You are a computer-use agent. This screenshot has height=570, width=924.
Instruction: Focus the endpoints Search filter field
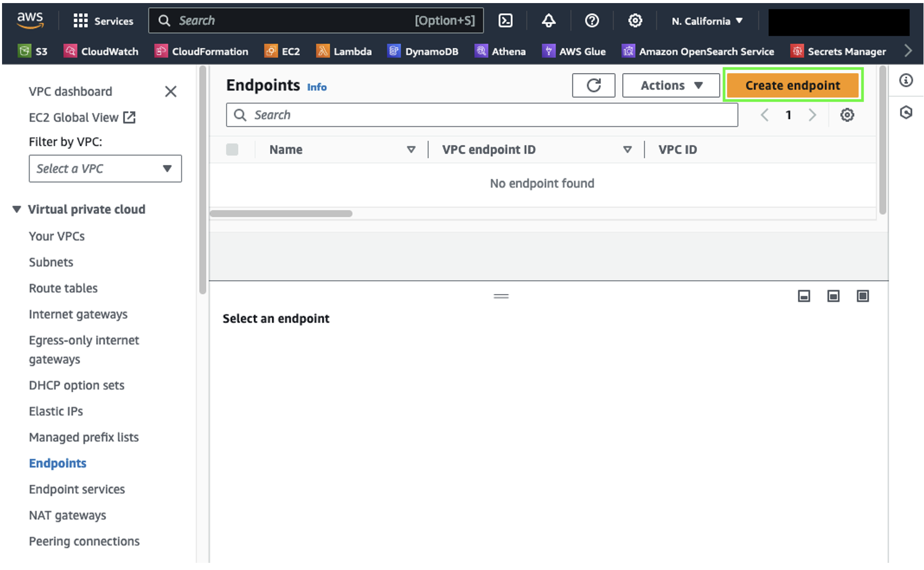[482, 115]
